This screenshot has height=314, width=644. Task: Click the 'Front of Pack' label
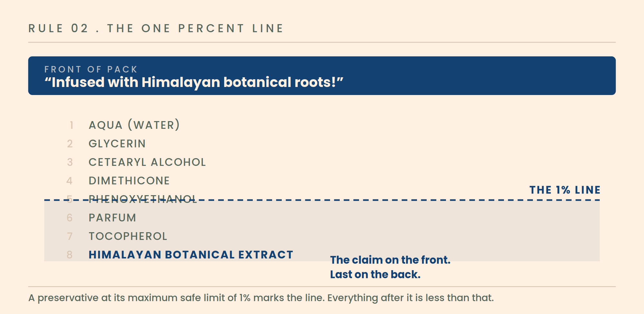[91, 69]
